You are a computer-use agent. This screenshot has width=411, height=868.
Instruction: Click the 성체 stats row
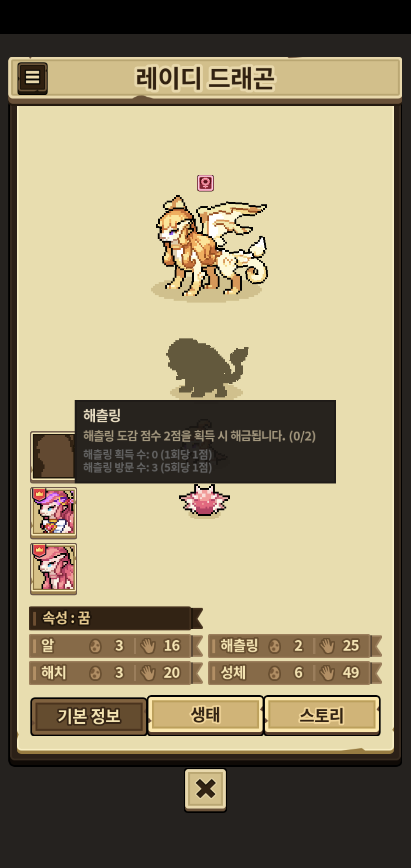point(295,673)
